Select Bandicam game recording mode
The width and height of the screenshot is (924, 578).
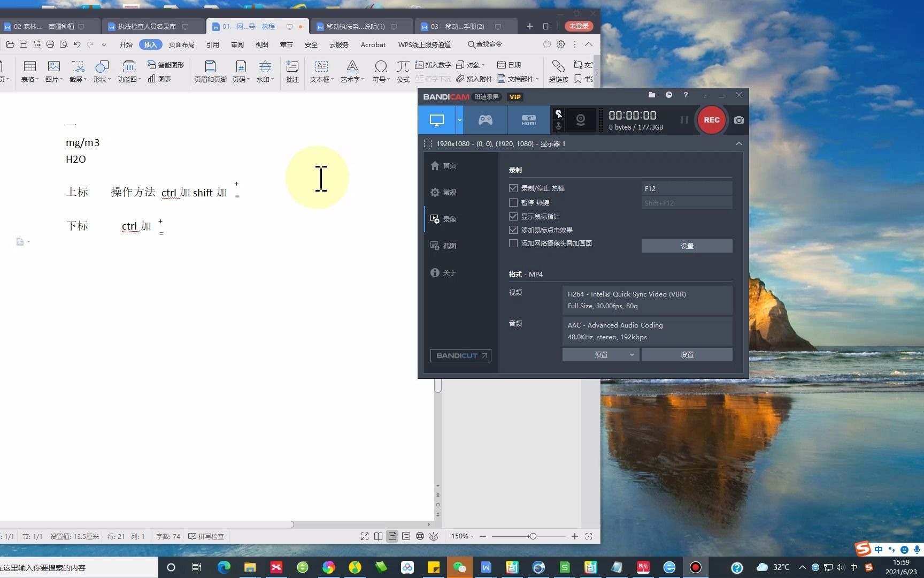tap(485, 120)
